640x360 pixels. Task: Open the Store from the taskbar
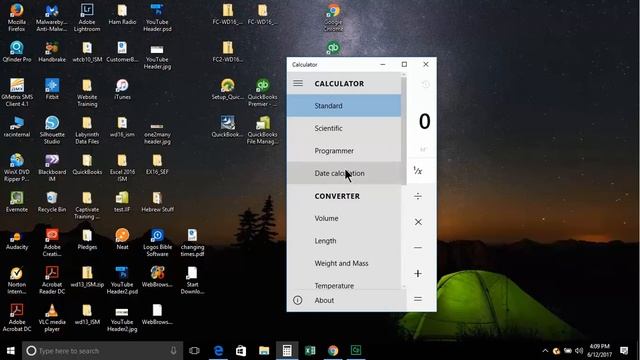pyautogui.click(x=241, y=351)
